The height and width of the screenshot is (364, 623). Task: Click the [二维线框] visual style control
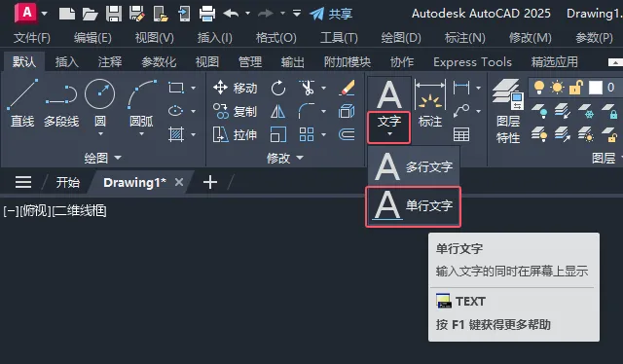coord(80,210)
